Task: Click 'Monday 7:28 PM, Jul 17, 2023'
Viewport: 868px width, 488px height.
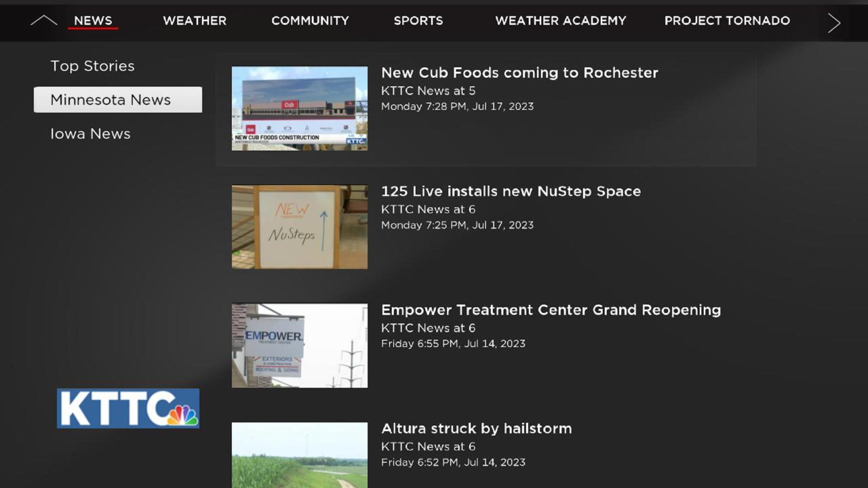Action: pos(457,106)
